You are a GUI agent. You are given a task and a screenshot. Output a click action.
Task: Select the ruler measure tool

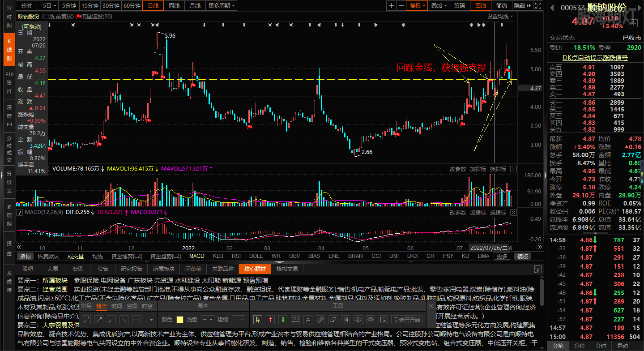click(x=320, y=320)
